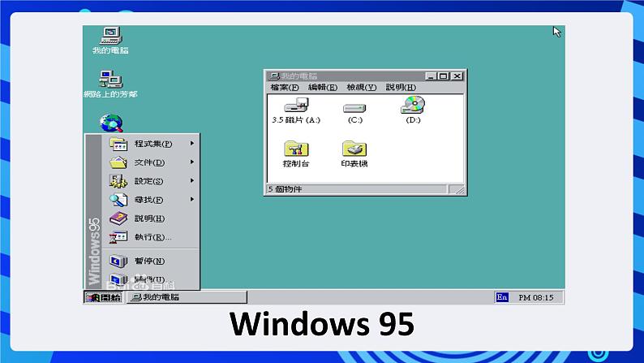Open the 控制台 Control Panel folder icon
The width and height of the screenshot is (644, 363).
(x=296, y=149)
